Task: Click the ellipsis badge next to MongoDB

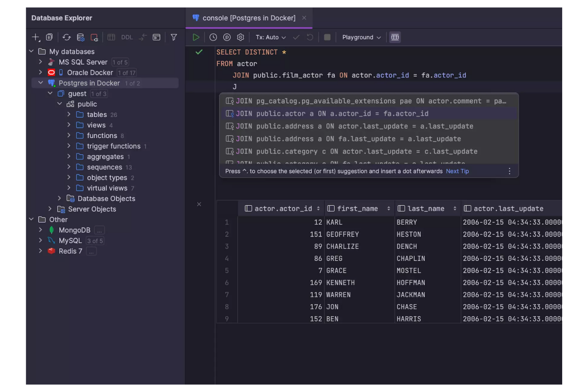Action: tap(99, 230)
